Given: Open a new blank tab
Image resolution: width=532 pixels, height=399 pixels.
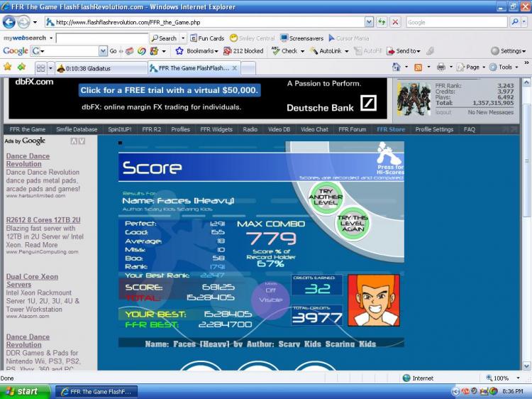Looking at the screenshot, I should click(248, 68).
